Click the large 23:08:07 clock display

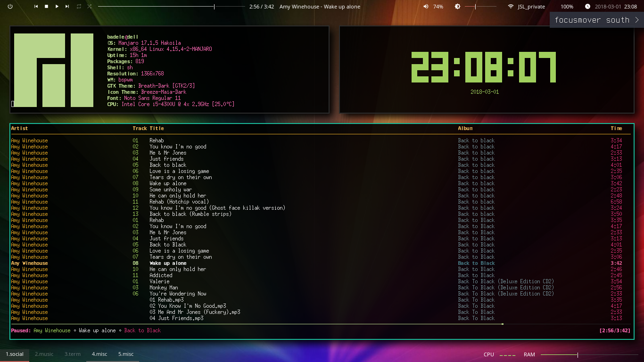pos(484,67)
